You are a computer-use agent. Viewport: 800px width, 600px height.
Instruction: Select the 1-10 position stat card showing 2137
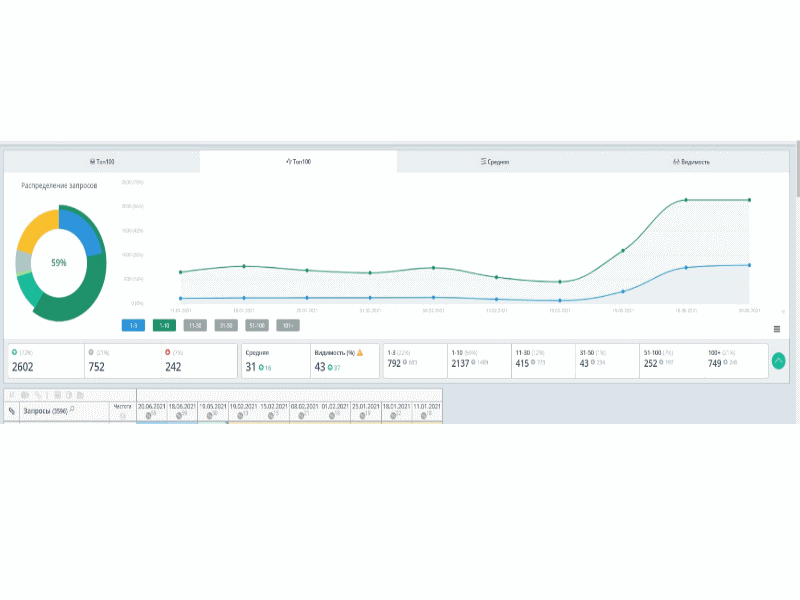(479, 361)
